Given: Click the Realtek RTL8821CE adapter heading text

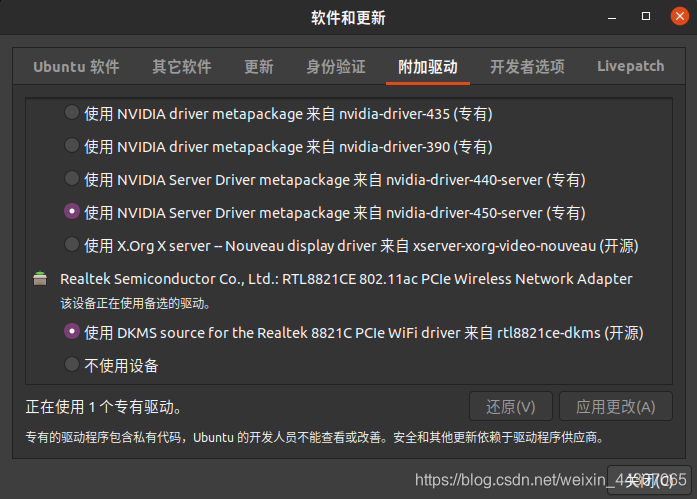Looking at the screenshot, I should (346, 279).
